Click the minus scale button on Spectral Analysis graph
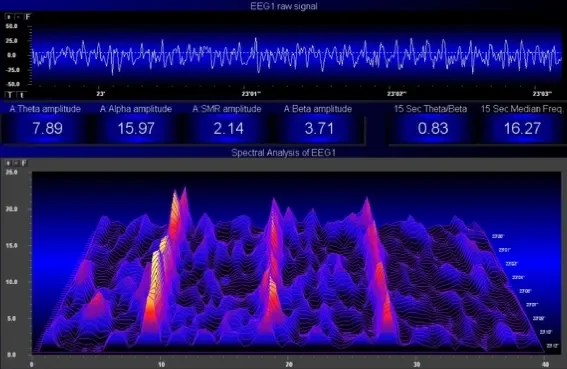567x369 pixels. pyautogui.click(x=16, y=163)
